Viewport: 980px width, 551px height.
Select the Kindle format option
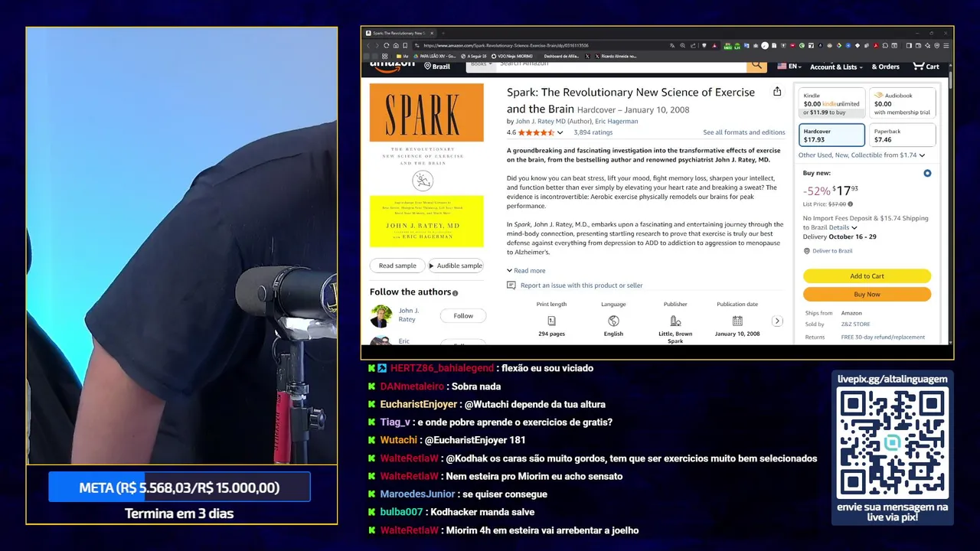click(x=831, y=103)
